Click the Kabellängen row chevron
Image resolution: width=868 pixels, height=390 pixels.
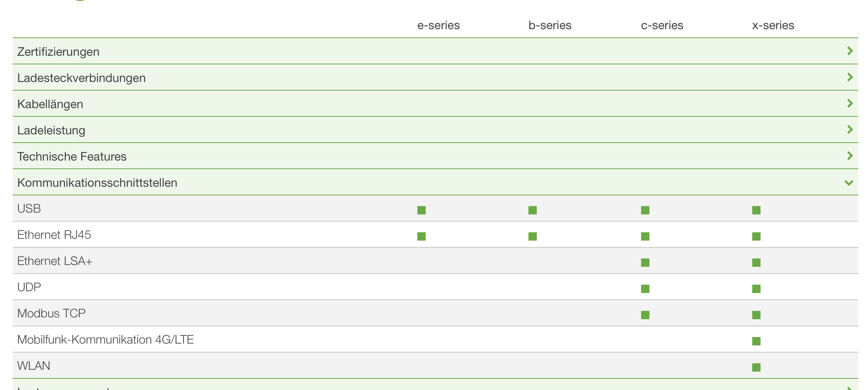coord(850,103)
